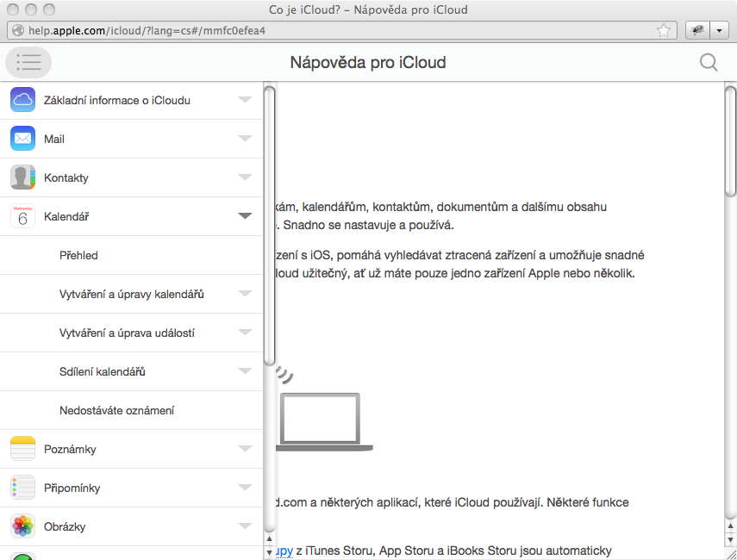Select the Obrázky label in sidebar
Image resolution: width=737 pixels, height=560 pixels.
click(65, 527)
